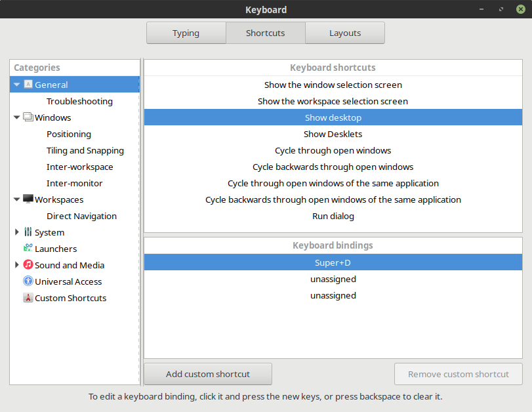The image size is (532, 412).
Task: Click the Windows category icon
Action: pos(27,117)
